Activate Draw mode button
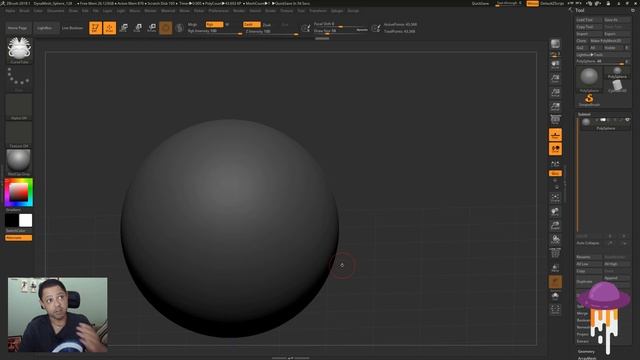 (x=109, y=28)
